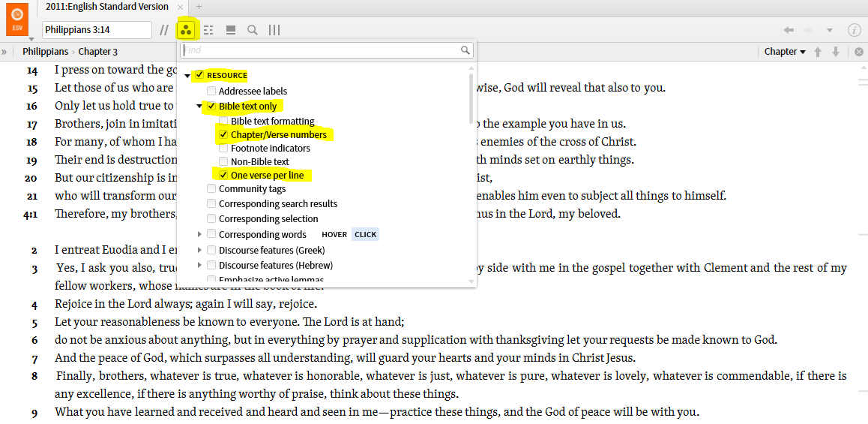868x424 pixels.
Task: Select the HOVER option for Corresponding words
Action: click(334, 234)
